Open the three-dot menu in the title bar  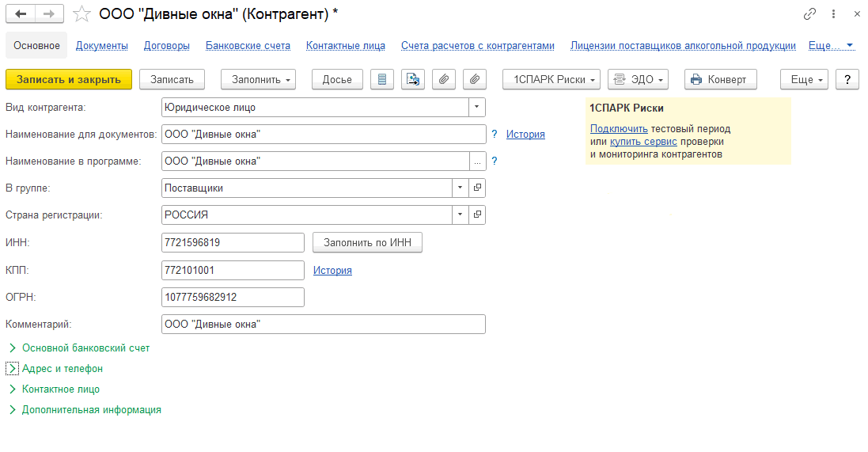[x=833, y=14]
